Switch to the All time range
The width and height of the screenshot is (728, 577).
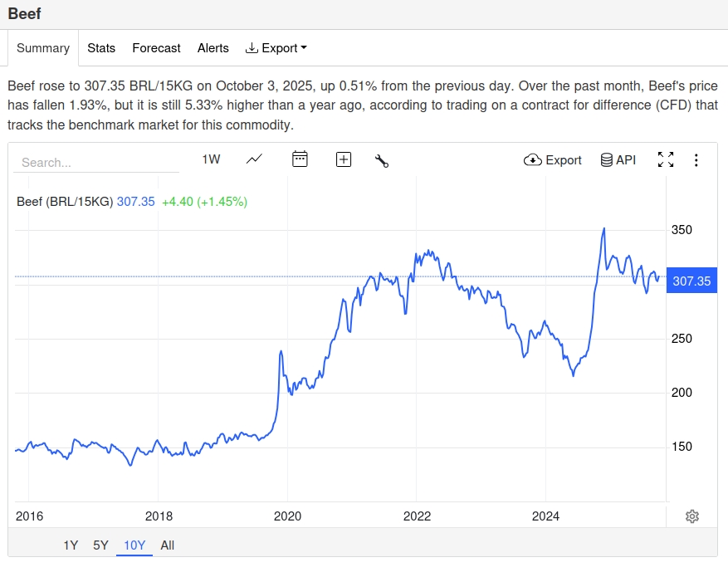168,545
